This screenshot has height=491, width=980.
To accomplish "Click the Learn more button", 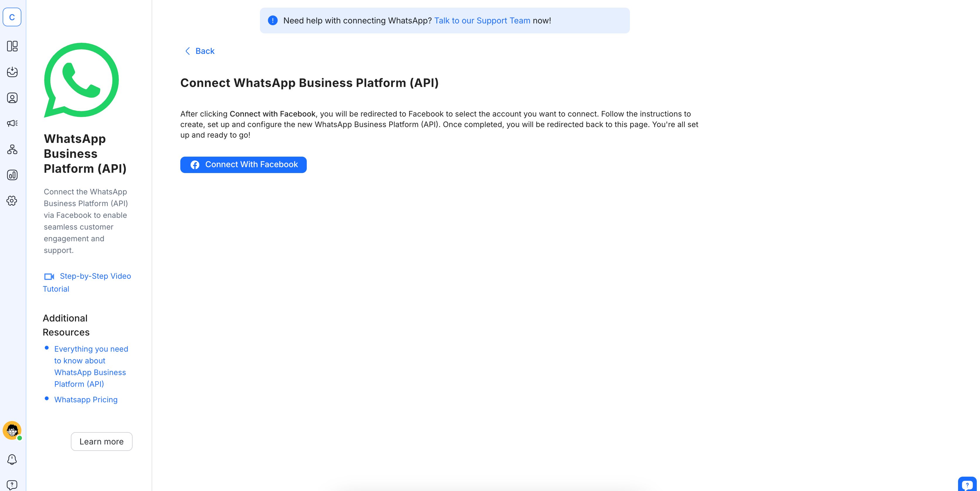I will 102,442.
